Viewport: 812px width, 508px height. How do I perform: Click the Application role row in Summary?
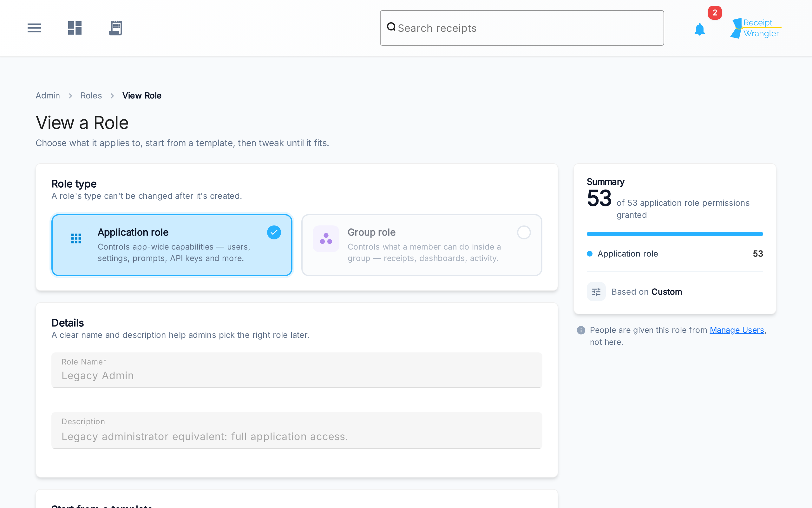(x=674, y=254)
